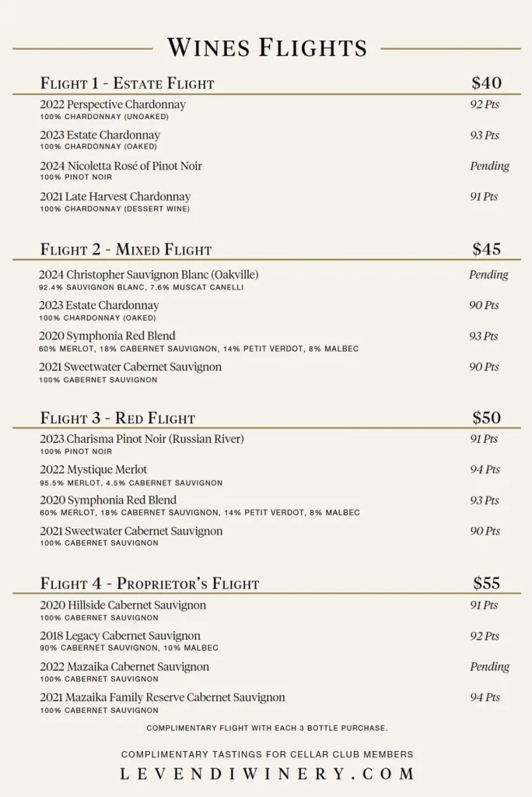Select 2021 Late Harvest Chardonnay
The image size is (532, 797).
point(115,197)
